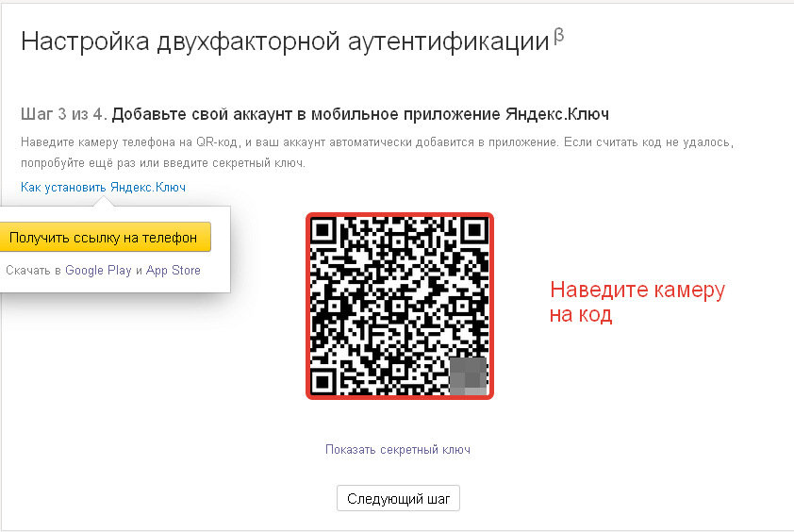This screenshot has width=794, height=532.
Task: Click the QR code image center
Action: (400, 306)
